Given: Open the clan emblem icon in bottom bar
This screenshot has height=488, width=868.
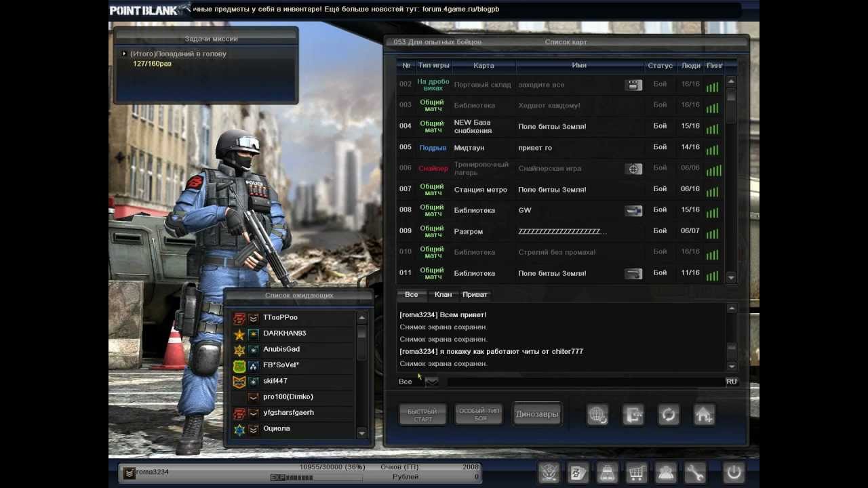Looking at the screenshot, I should (x=549, y=472).
